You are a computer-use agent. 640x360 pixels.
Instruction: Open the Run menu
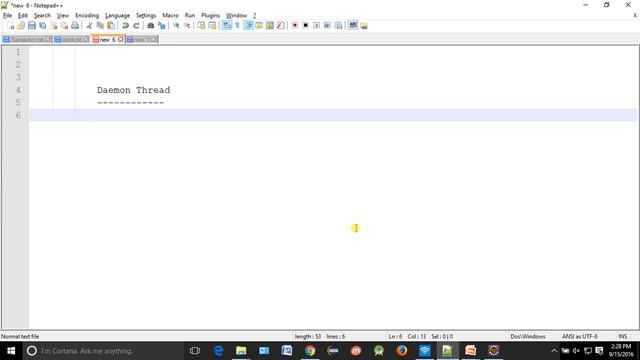(x=190, y=16)
